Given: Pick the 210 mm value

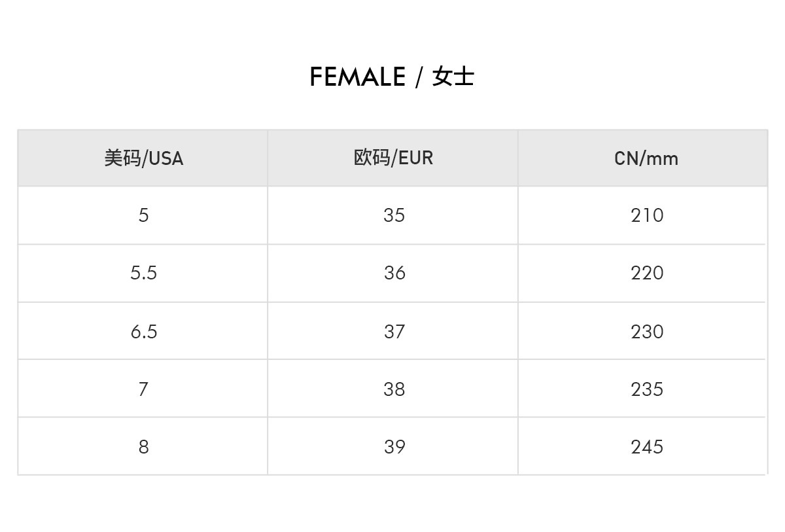Looking at the screenshot, I should click(647, 215).
